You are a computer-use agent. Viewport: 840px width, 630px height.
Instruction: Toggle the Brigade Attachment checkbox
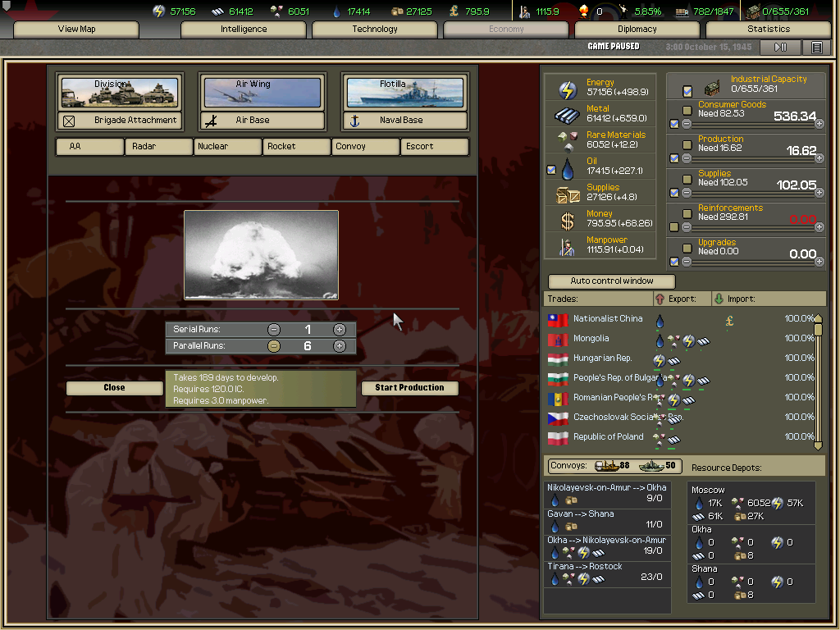(69, 121)
